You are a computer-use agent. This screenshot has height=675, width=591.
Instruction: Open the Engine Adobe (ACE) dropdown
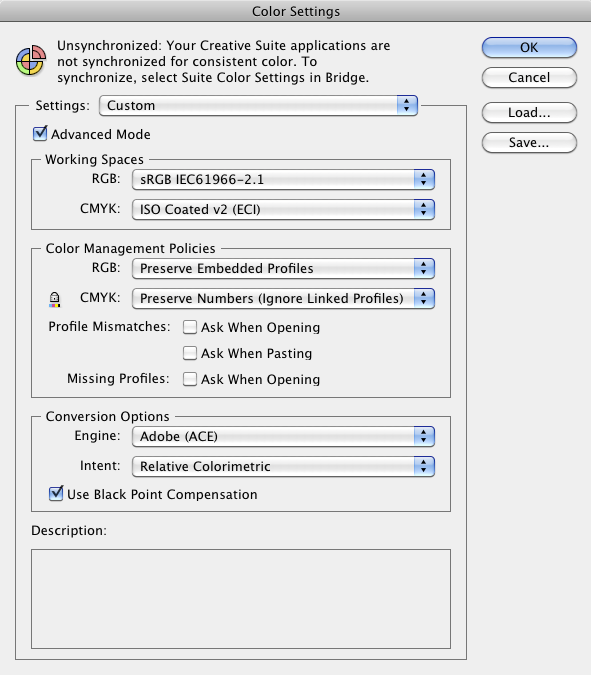coord(283,437)
